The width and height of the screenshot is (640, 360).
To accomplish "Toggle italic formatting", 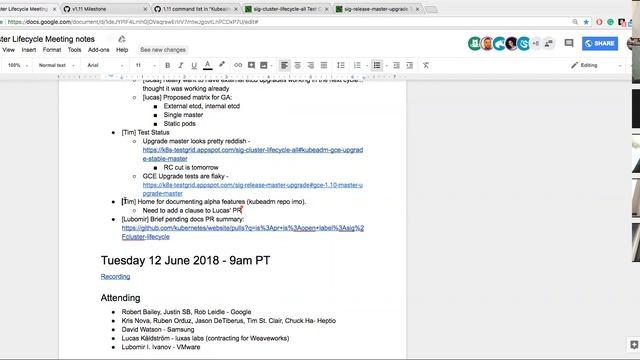I will pos(180,65).
